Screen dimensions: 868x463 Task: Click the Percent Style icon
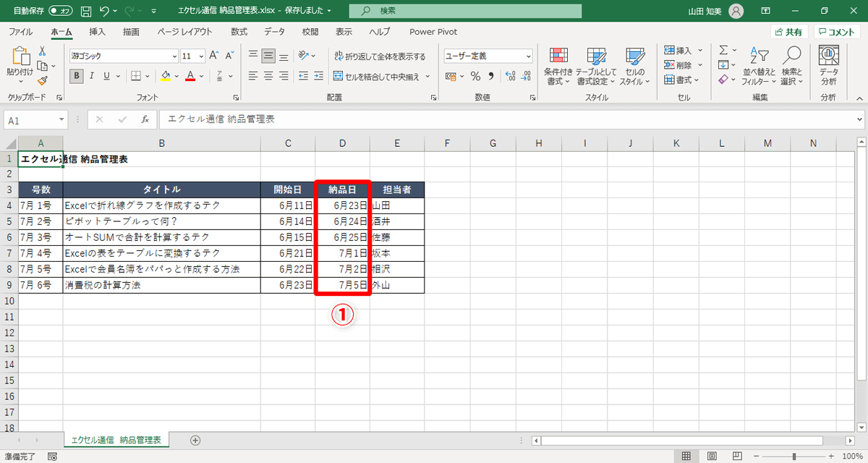tap(475, 75)
